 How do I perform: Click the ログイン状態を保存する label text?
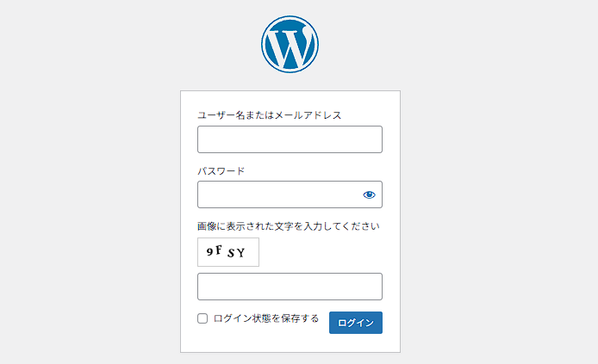pos(266,318)
